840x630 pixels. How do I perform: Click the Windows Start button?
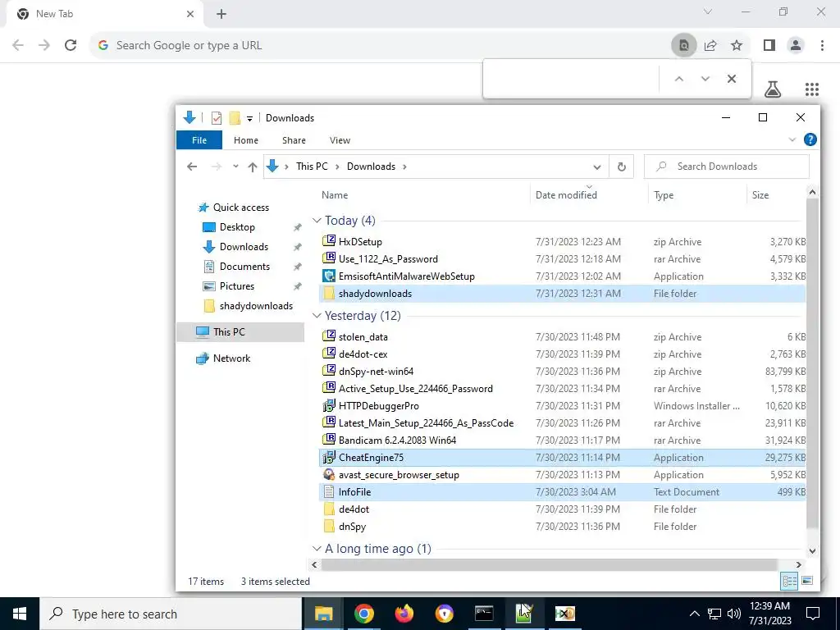point(20,614)
